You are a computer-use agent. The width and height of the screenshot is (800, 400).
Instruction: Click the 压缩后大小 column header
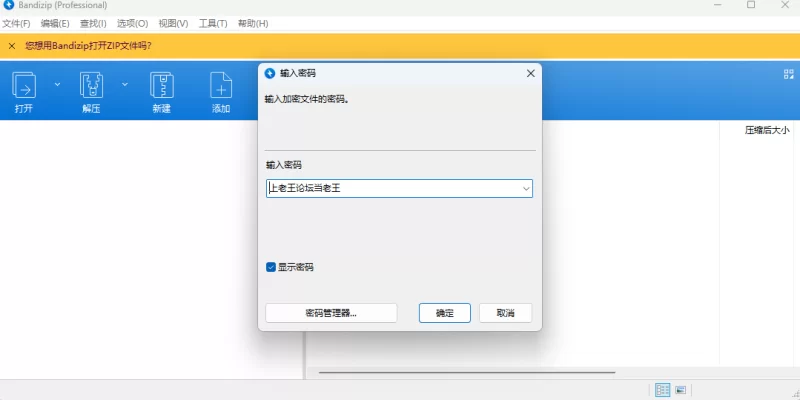pyautogui.click(x=767, y=130)
